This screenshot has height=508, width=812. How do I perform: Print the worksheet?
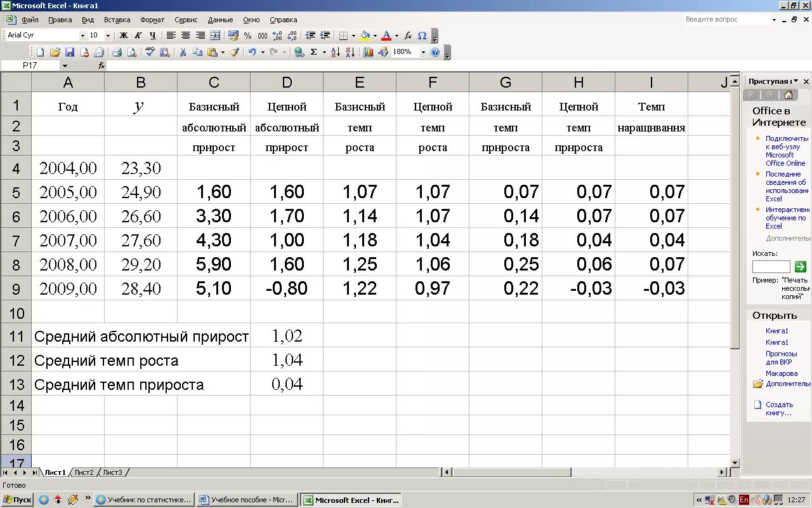pos(117,52)
